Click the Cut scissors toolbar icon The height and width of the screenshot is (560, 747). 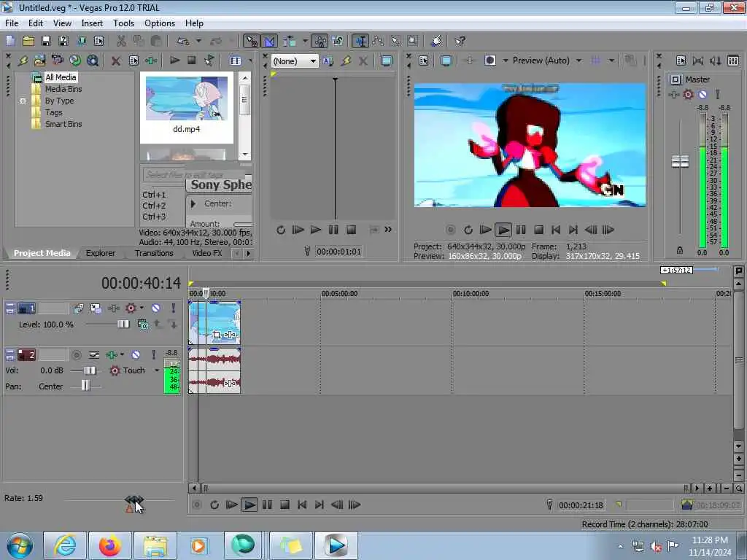click(x=121, y=41)
